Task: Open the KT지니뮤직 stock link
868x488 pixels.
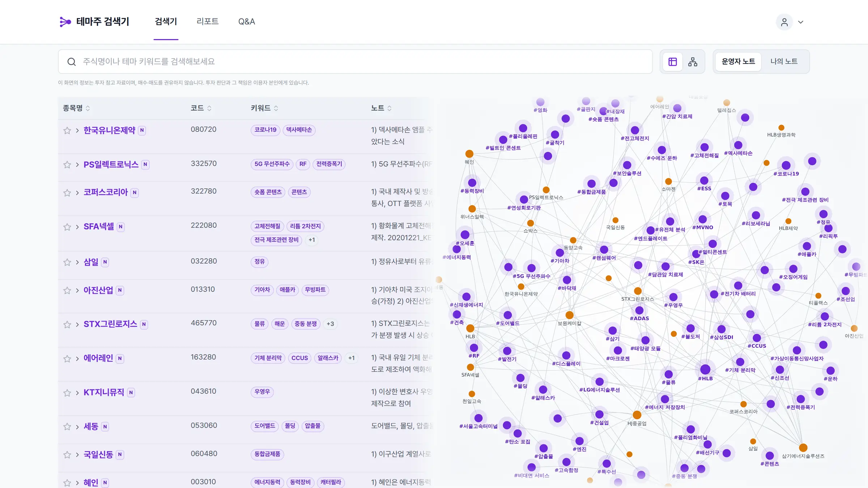Action: pyautogui.click(x=104, y=393)
